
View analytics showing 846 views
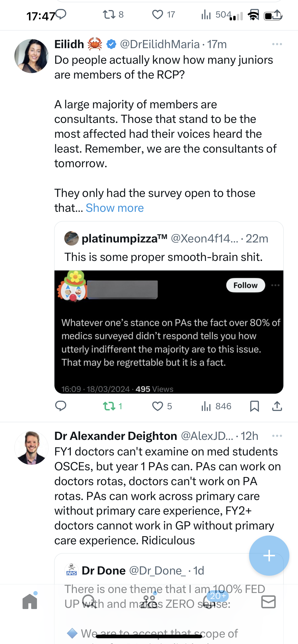click(216, 406)
